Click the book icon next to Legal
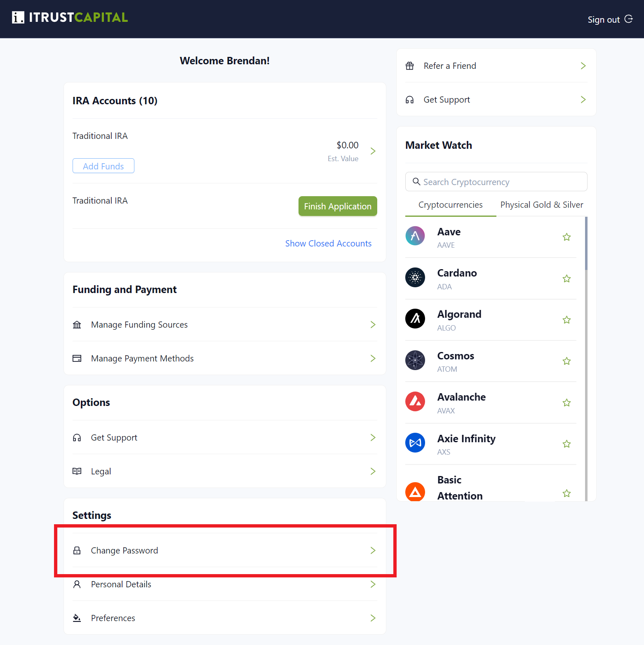 pos(77,471)
